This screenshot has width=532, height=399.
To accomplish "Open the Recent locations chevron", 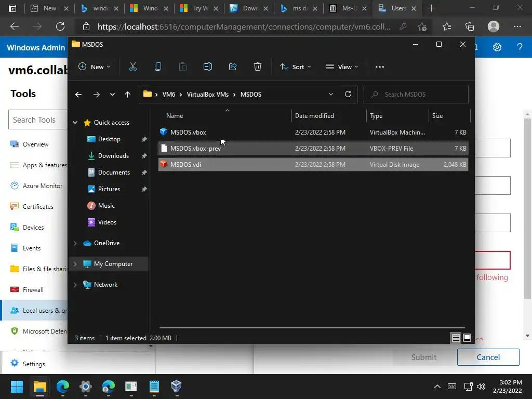I will click(112, 95).
